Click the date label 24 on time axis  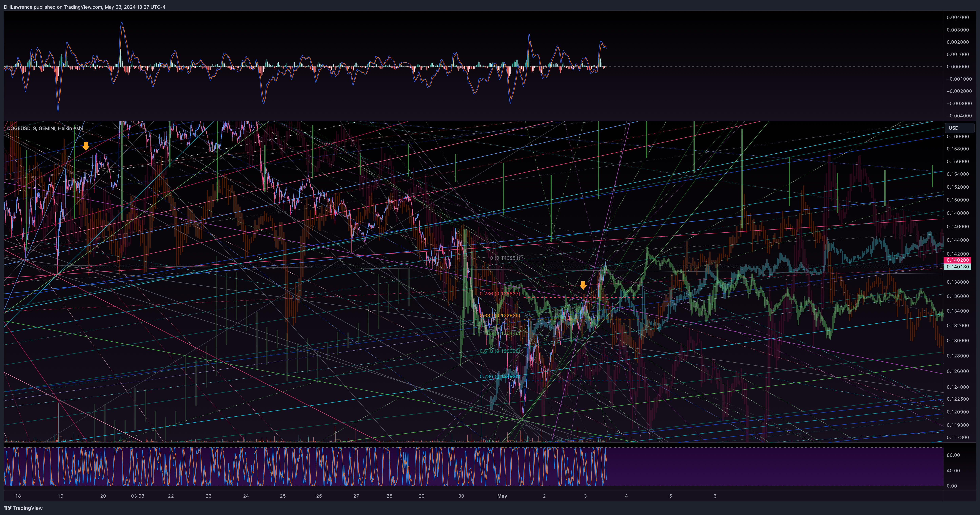[246, 496]
